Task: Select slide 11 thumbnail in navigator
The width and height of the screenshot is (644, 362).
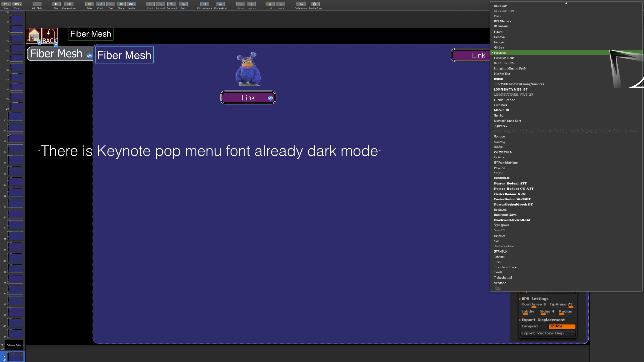Action: click(x=16, y=19)
